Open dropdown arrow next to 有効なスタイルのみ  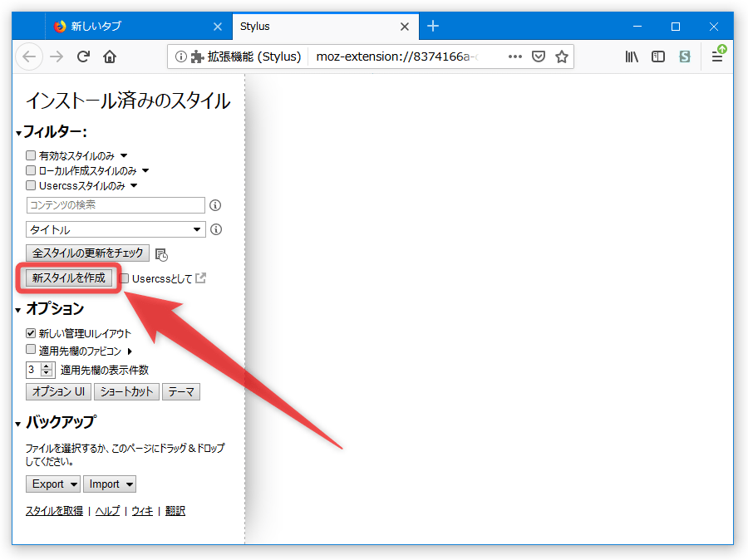[124, 155]
